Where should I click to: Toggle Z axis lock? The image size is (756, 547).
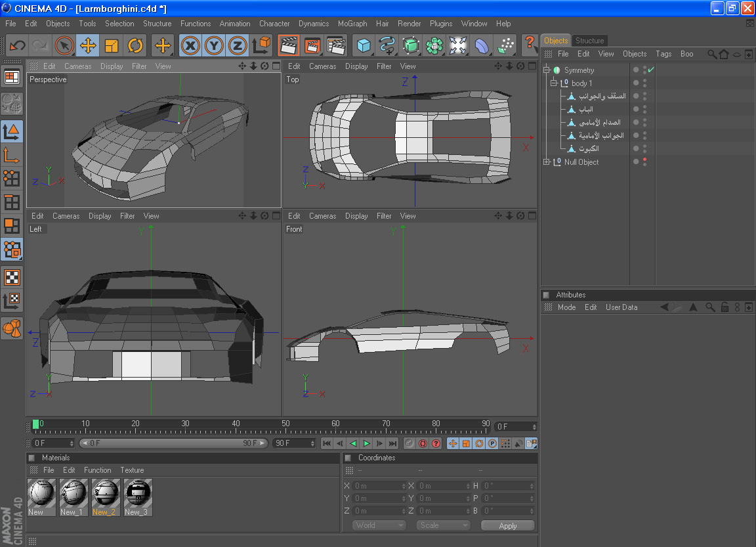(237, 46)
